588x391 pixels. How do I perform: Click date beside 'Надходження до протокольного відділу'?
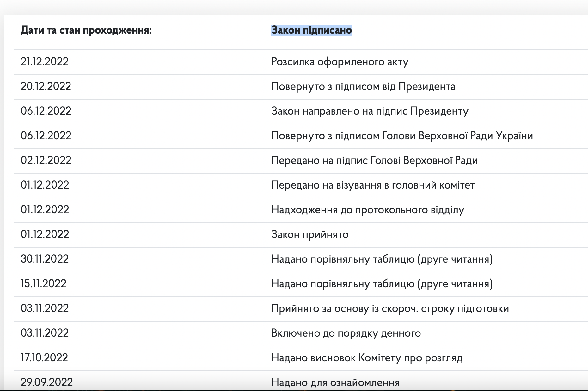click(45, 209)
